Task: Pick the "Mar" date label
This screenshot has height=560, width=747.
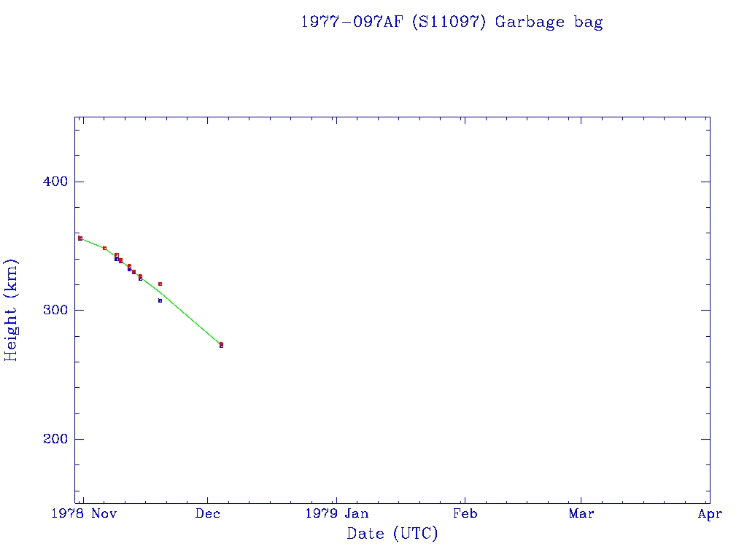Action: pos(581,514)
